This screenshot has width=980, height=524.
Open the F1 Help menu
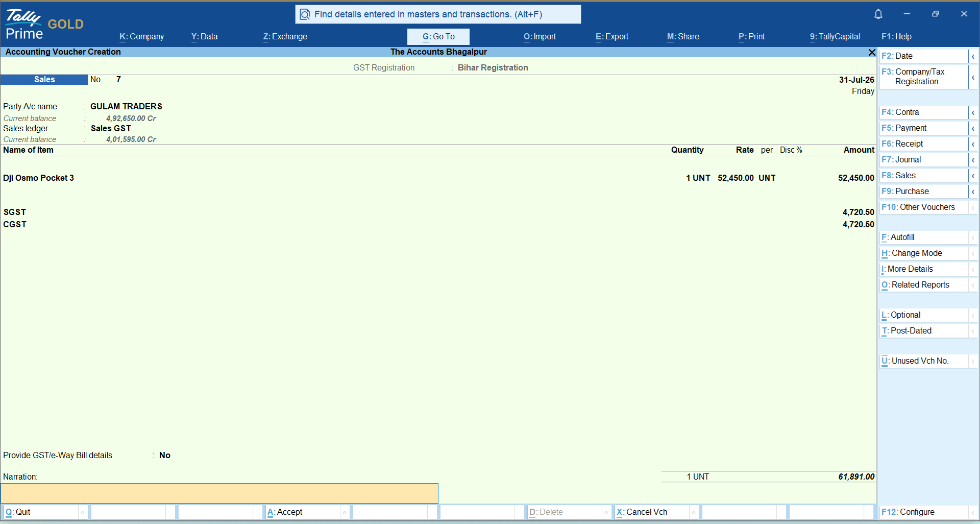coord(896,37)
